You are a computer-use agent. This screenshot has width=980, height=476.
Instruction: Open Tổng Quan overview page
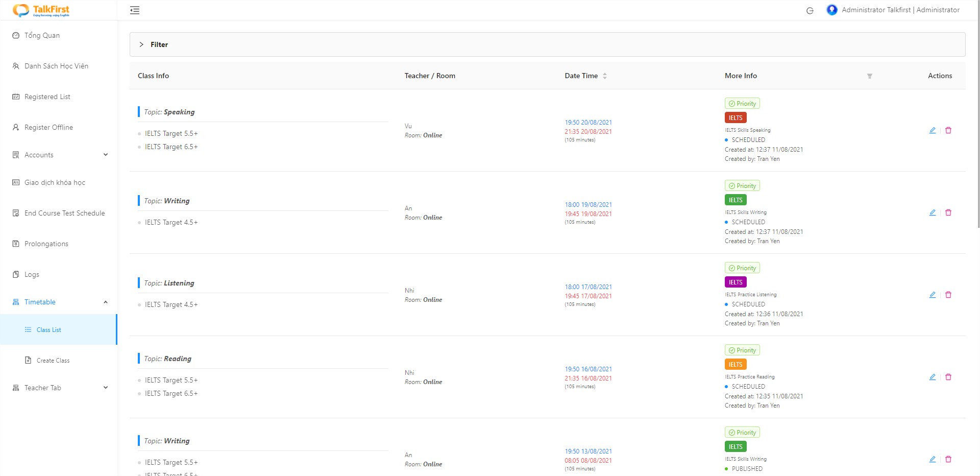[x=42, y=35]
